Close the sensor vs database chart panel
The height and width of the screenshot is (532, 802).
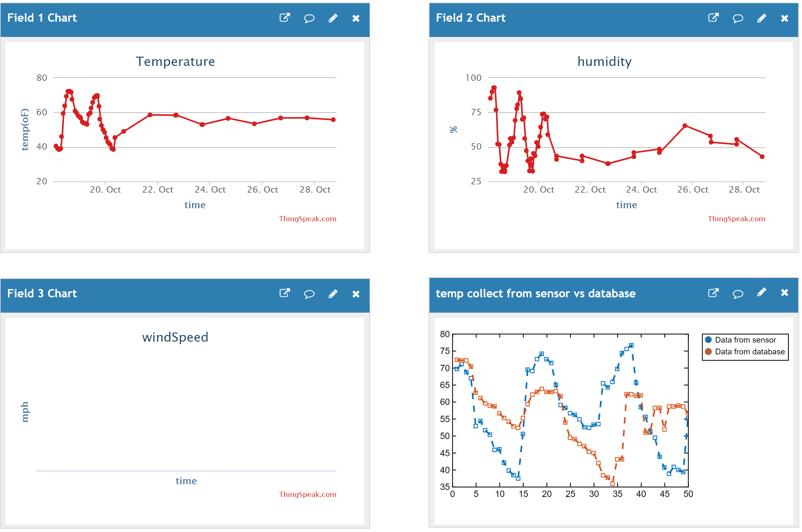click(x=785, y=293)
